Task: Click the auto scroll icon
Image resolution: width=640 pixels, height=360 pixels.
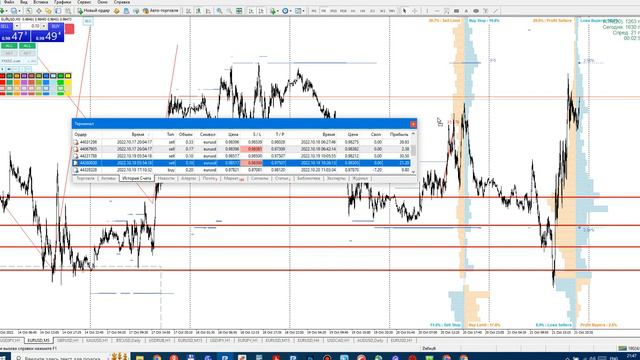Action: tap(251, 11)
